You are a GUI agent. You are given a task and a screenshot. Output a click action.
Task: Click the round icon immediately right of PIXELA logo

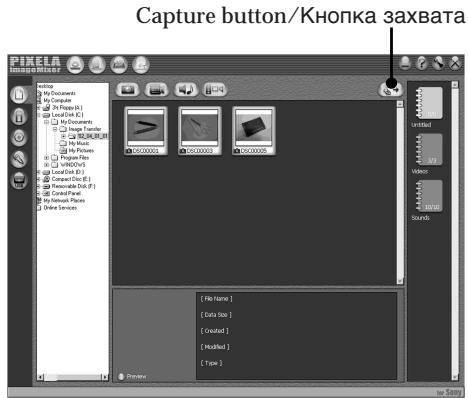pyautogui.click(x=75, y=65)
